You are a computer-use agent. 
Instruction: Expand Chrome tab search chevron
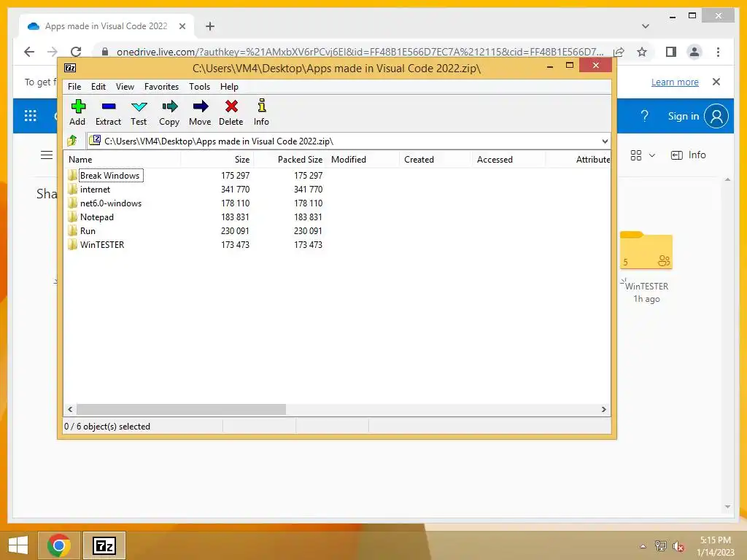click(646, 26)
